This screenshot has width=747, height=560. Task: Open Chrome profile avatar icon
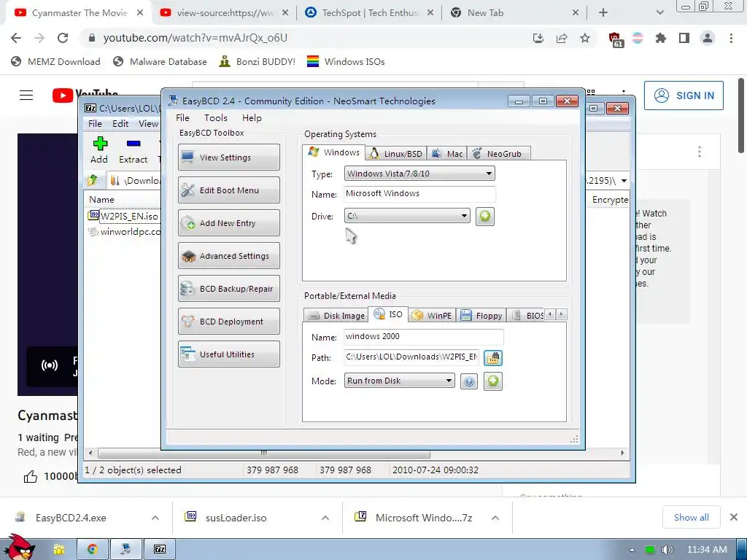click(708, 38)
